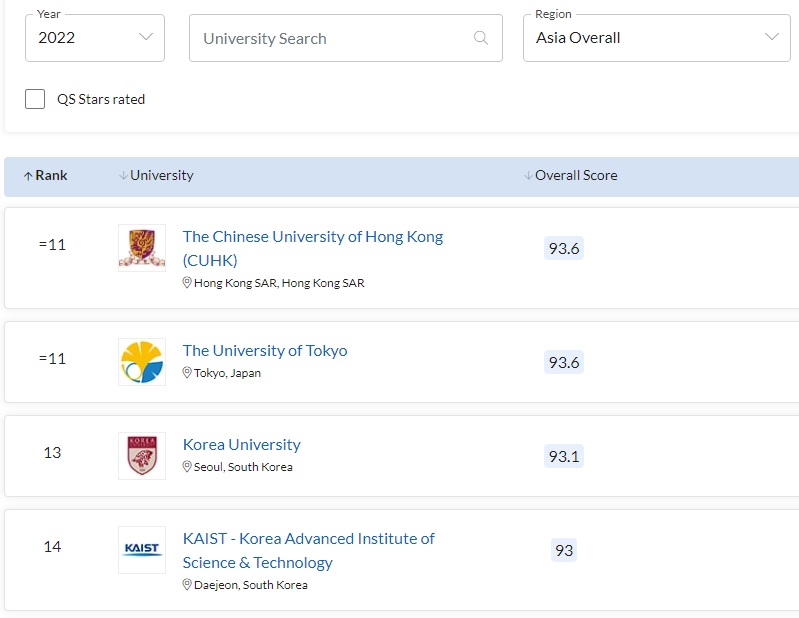Click the up arrow icon beside Rank
The height and width of the screenshot is (618, 799).
coord(28,176)
